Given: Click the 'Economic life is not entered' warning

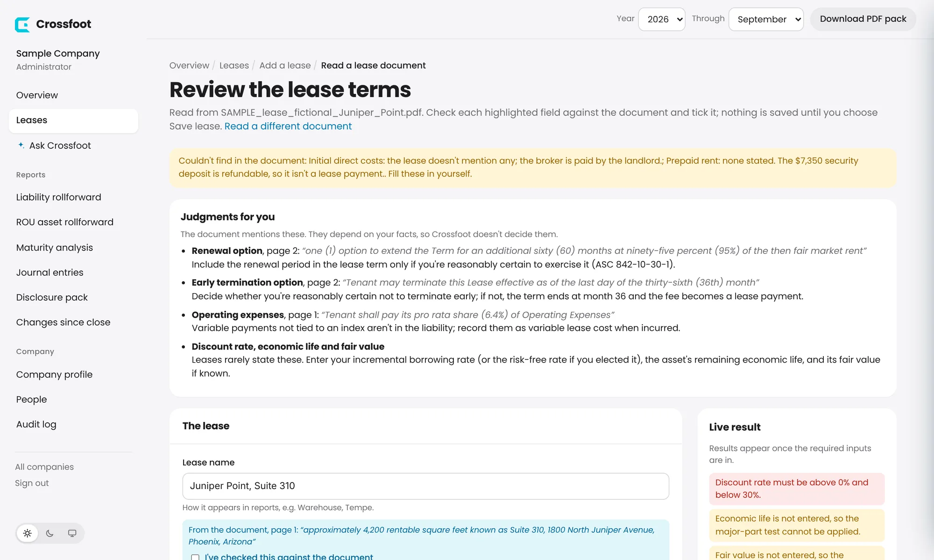Looking at the screenshot, I should tap(797, 525).
